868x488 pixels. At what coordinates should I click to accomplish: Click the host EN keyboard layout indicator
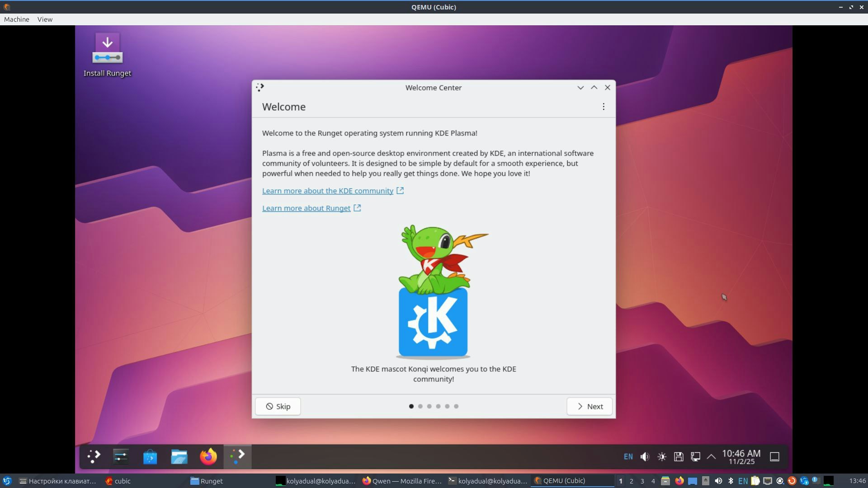(743, 481)
